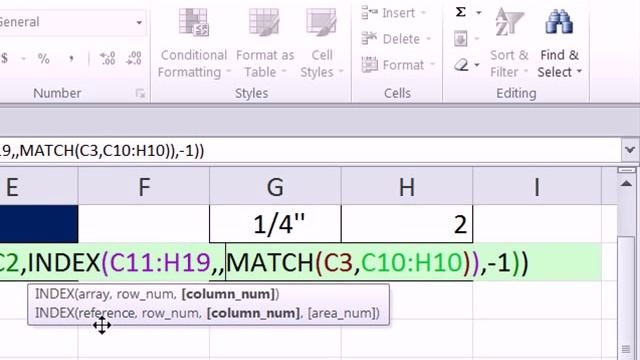
Task: Click the Clear eraser icon
Action: pyautogui.click(x=461, y=64)
